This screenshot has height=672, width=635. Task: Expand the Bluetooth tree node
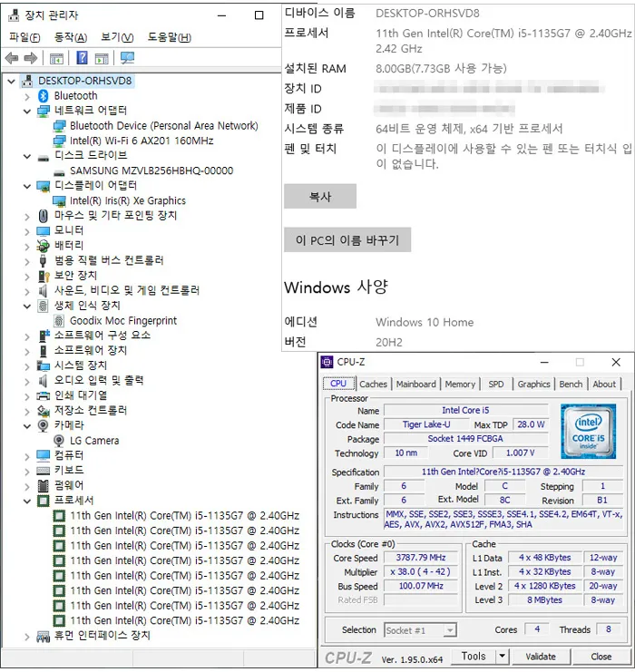click(x=27, y=96)
